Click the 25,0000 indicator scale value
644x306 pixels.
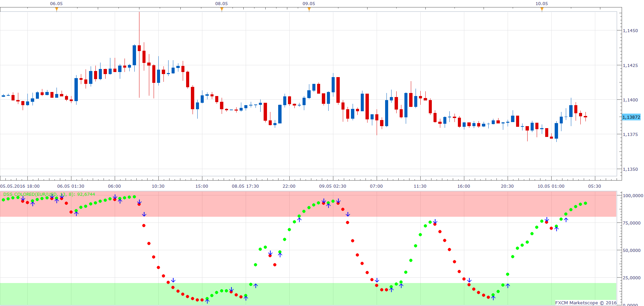point(631,278)
